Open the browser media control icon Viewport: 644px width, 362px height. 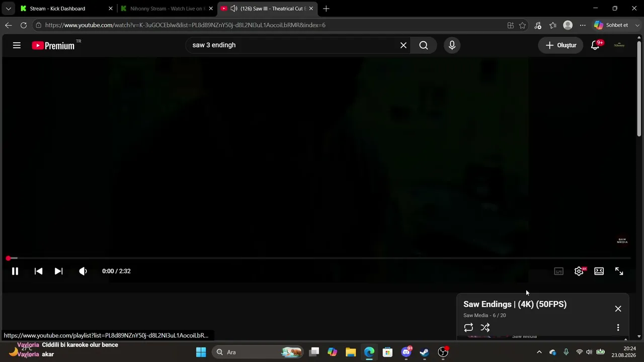(x=538, y=25)
